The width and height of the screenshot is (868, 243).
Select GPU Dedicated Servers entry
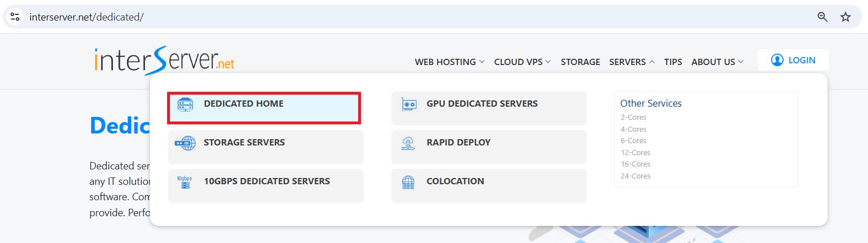coord(489,108)
